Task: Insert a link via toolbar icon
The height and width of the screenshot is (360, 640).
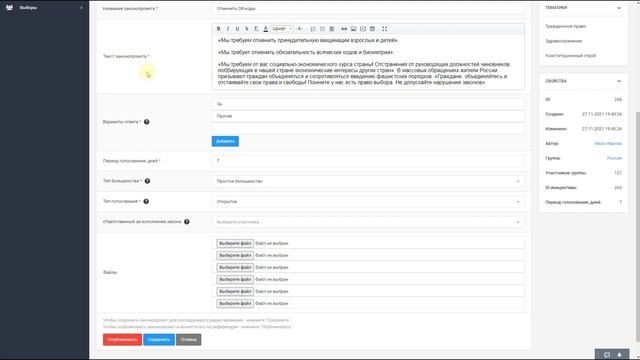Action: coord(344,29)
